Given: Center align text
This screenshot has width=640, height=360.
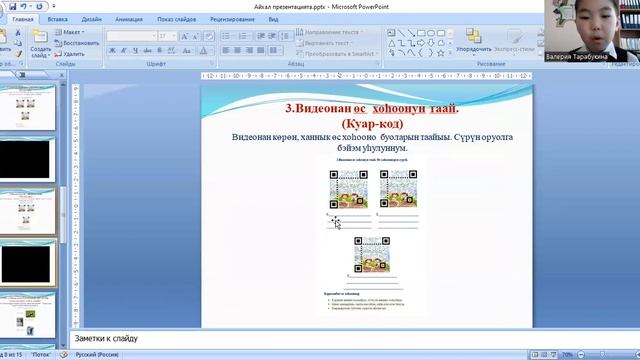Looking at the screenshot, I should pos(237,51).
